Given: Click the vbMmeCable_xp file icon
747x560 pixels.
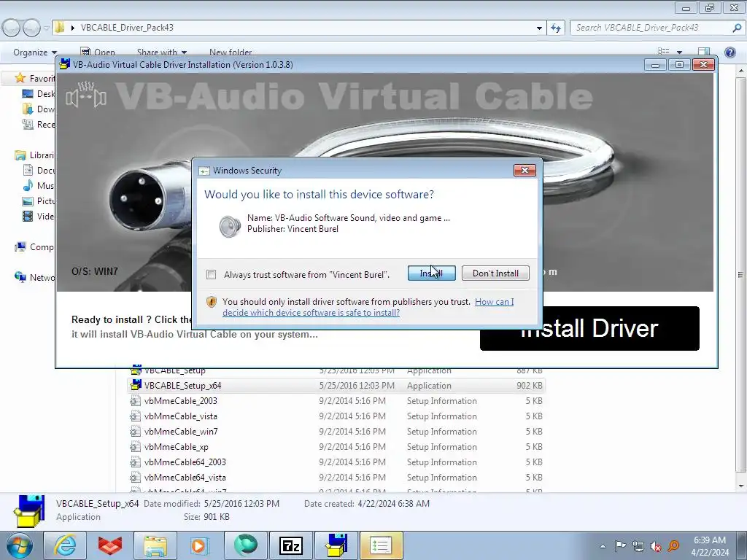Looking at the screenshot, I should pos(135,447).
